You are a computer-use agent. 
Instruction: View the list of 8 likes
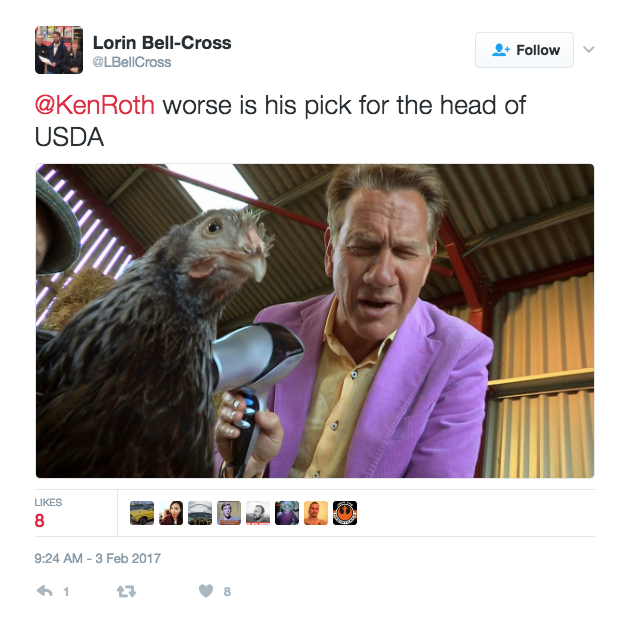(x=48, y=513)
